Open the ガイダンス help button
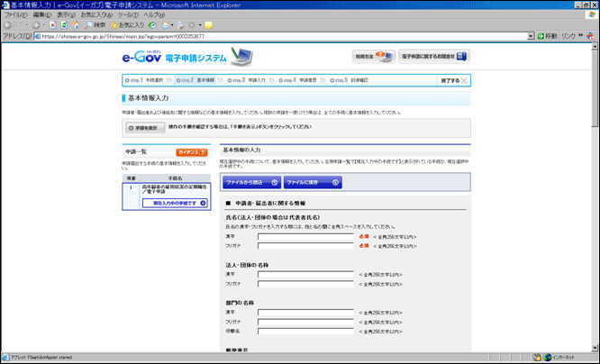600x364 pixels. tap(190, 152)
